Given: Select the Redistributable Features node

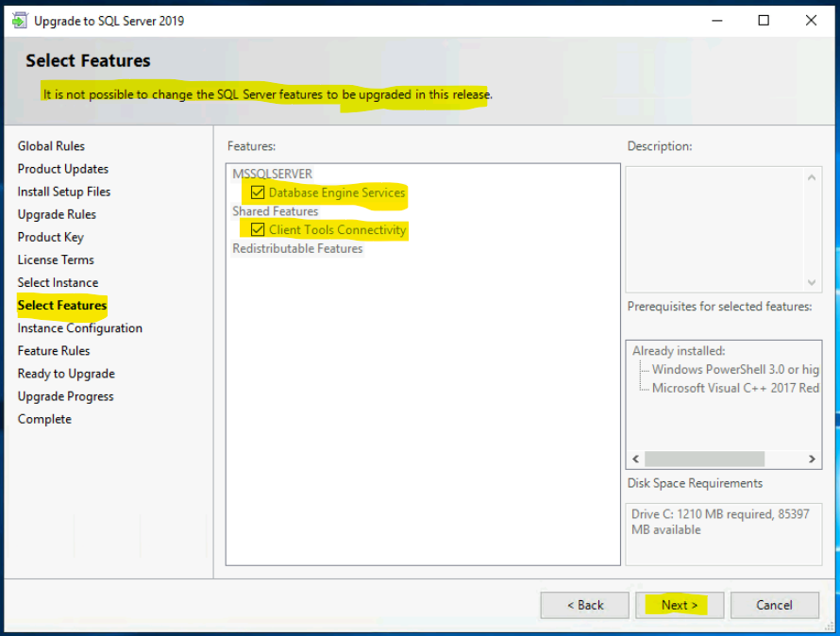Looking at the screenshot, I should tap(297, 248).
